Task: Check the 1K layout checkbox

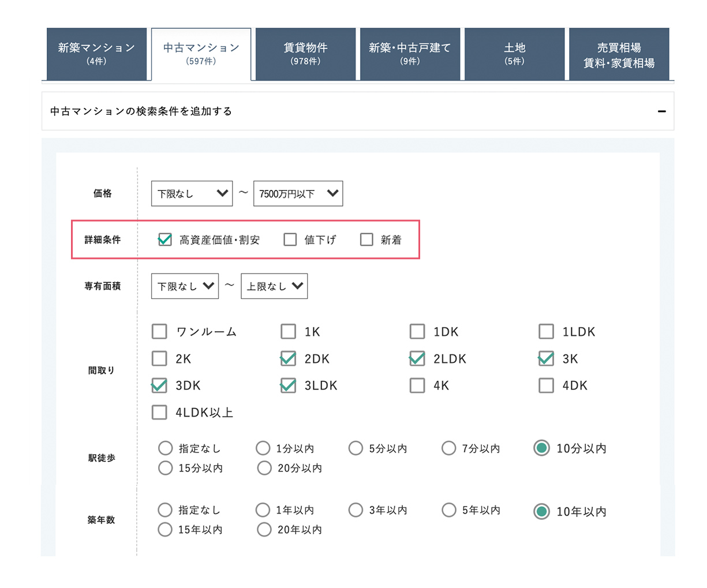Action: 288,332
